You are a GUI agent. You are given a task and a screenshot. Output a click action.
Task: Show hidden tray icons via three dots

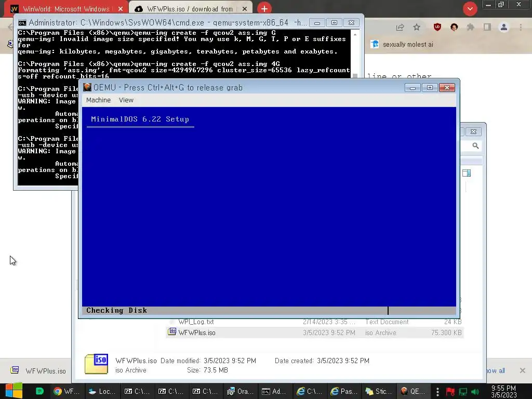437,392
